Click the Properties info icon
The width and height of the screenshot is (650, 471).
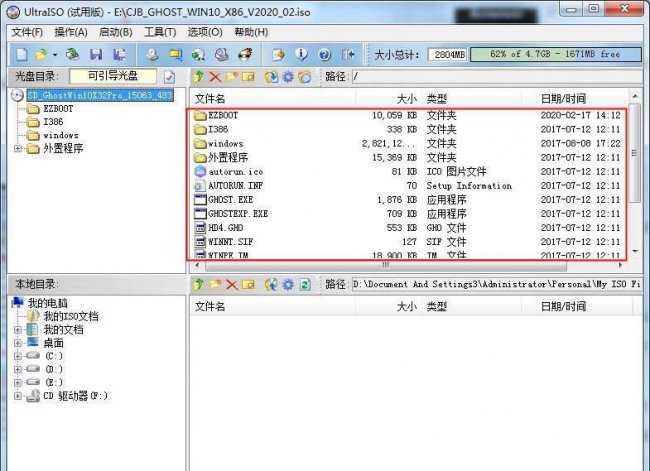[x=301, y=54]
